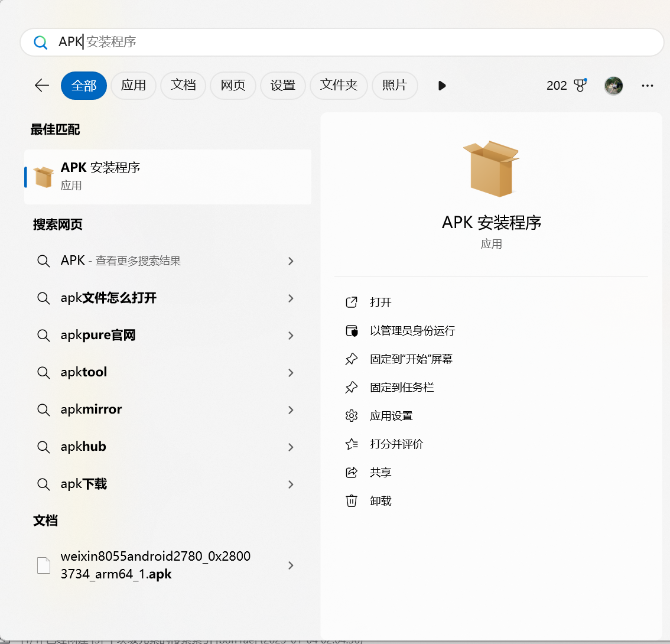Expand arrow for apkmirror suggestion
Screen dimensions: 670x644
tap(291, 410)
